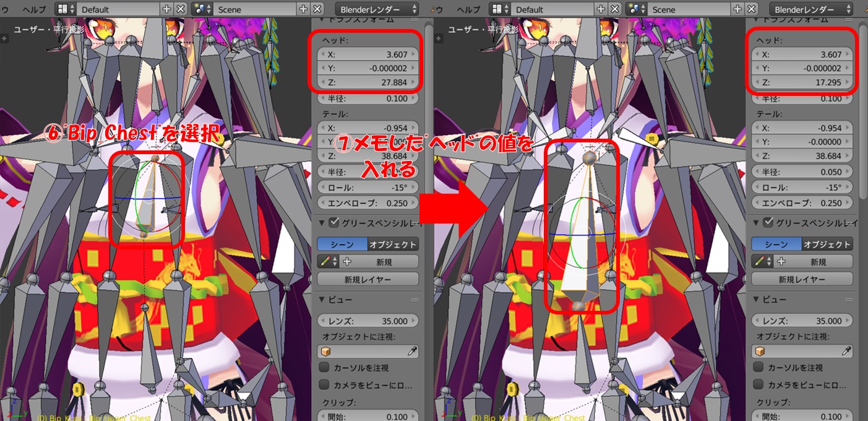Collapse the グリースペンシル panel triangle in the left sidebar
The image size is (868, 421).
coord(322,223)
